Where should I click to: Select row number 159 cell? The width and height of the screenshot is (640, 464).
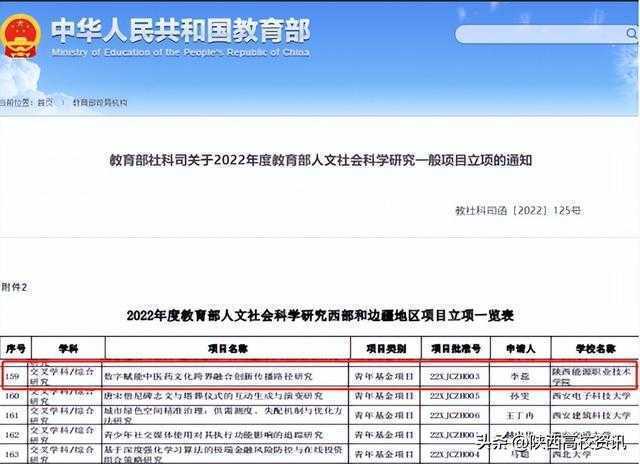pos(12,376)
